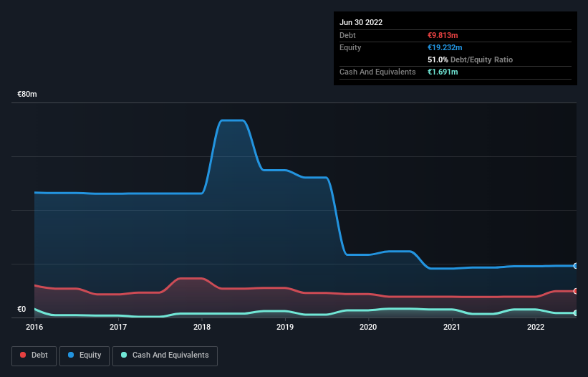Select the teal Cash endpoint marker

[x=576, y=313]
